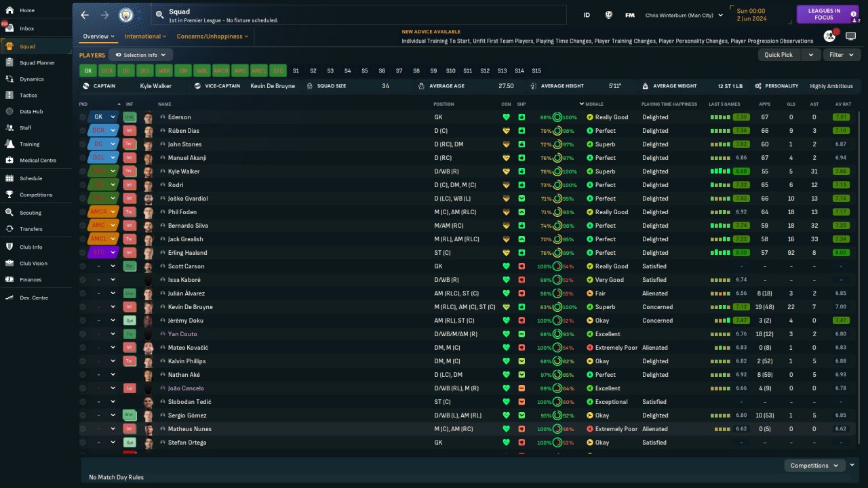Open the Filter dropdown

841,55
